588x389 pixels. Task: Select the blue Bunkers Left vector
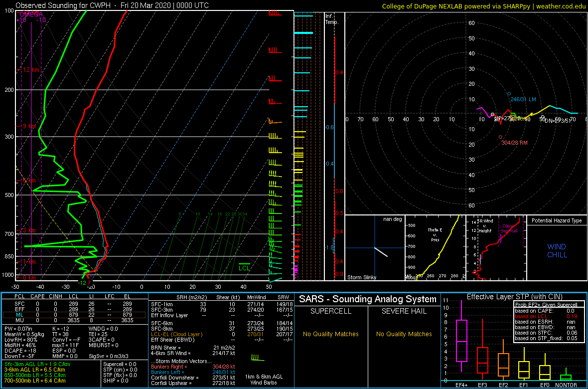193,372
